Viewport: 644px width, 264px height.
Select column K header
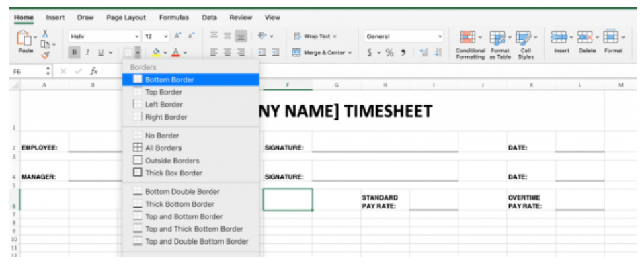coord(531,85)
